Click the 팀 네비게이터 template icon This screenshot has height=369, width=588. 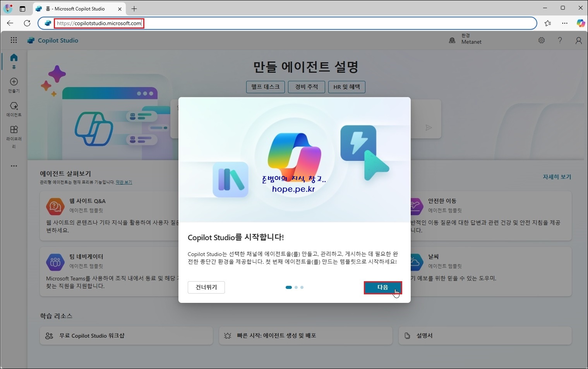[55, 262]
